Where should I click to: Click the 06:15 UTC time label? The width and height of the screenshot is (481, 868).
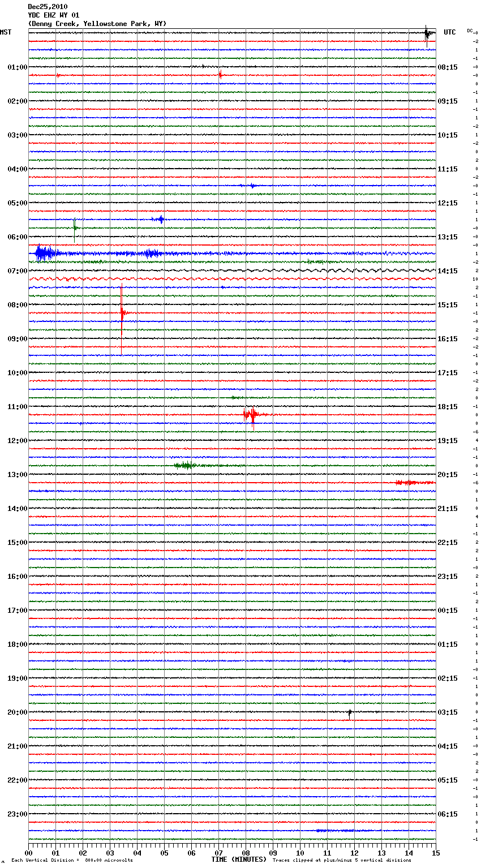448,814
